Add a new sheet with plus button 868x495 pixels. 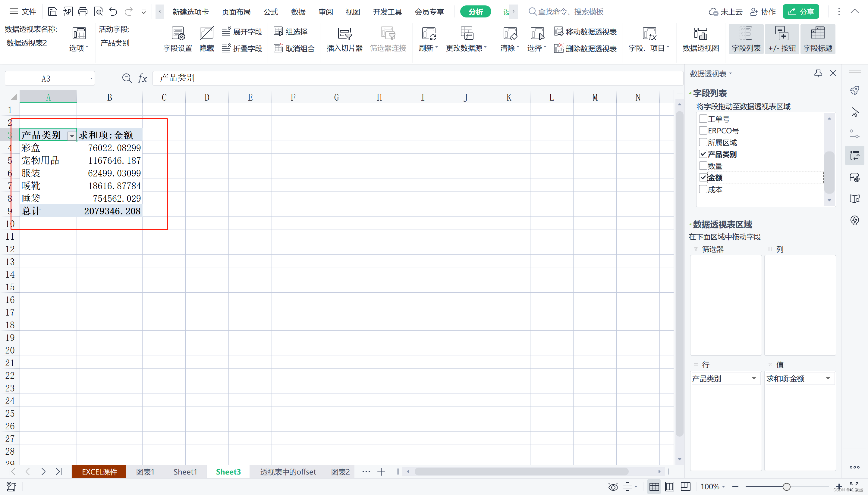point(381,472)
